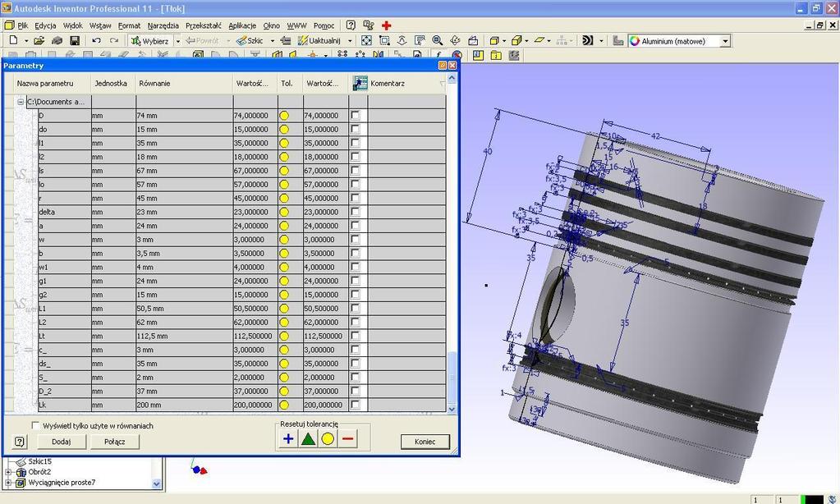Open the Edycja menu
This screenshot has width=840, height=504.
(45, 25)
